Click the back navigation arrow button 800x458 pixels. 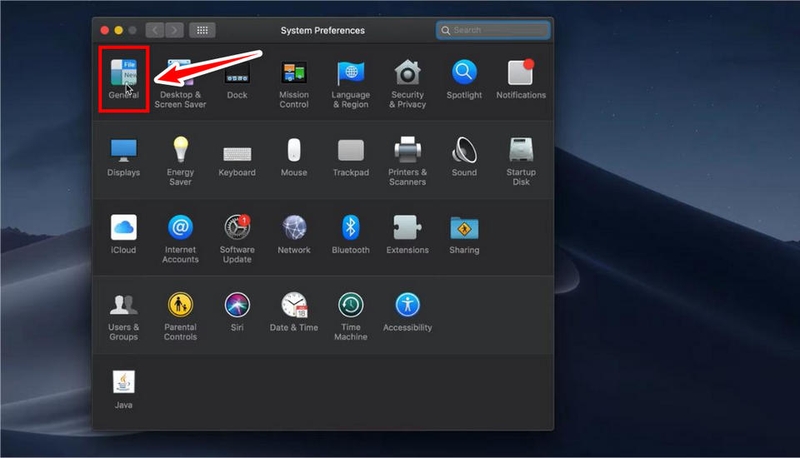pyautogui.click(x=155, y=31)
